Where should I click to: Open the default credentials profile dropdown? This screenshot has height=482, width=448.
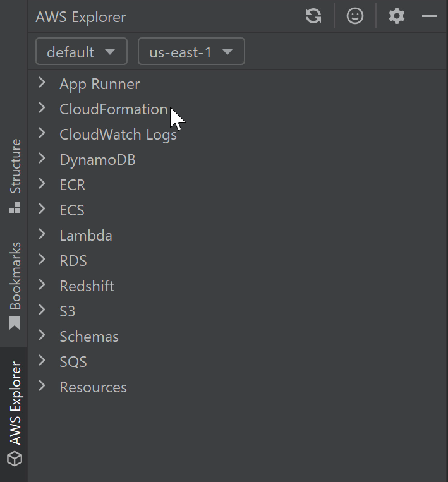82,52
